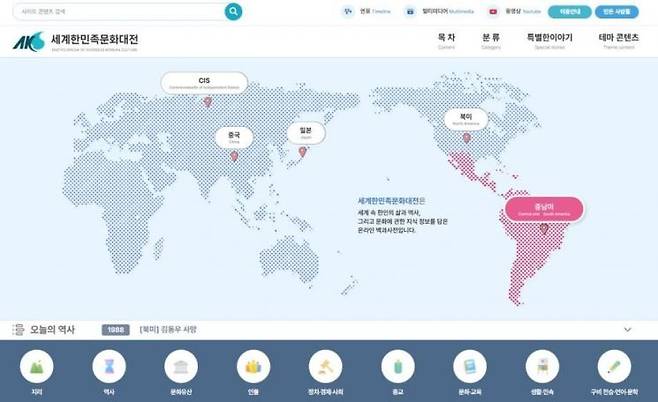
Task: Open the 구비 전승·언어·문학 pencil icon
Action: [614, 366]
